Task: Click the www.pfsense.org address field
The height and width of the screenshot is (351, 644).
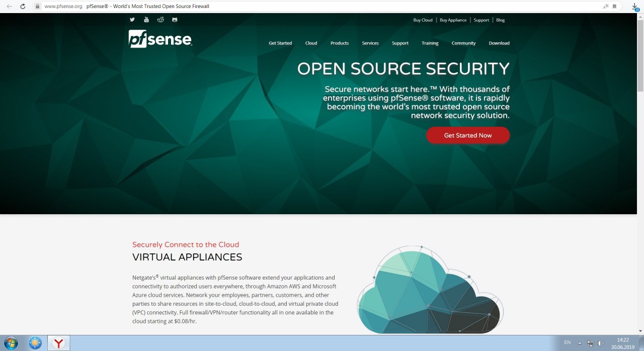Action: coord(63,7)
